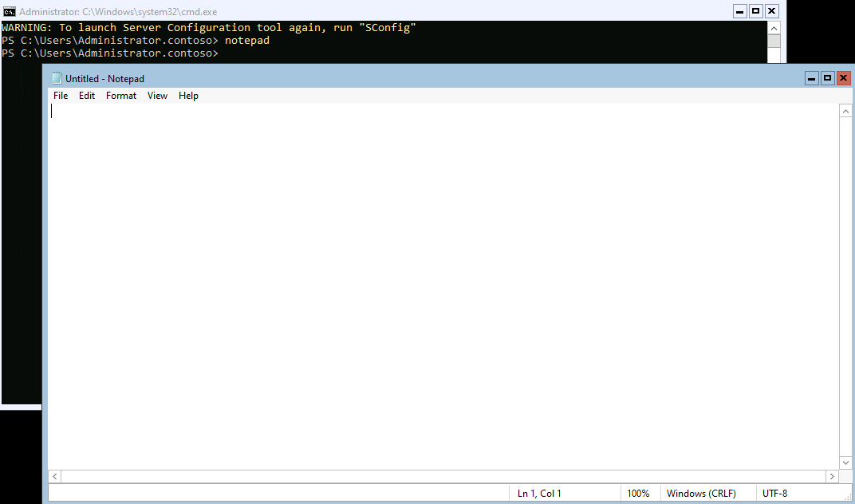Minimize the Notepad window
This screenshot has width=855, height=504.
pos(811,78)
